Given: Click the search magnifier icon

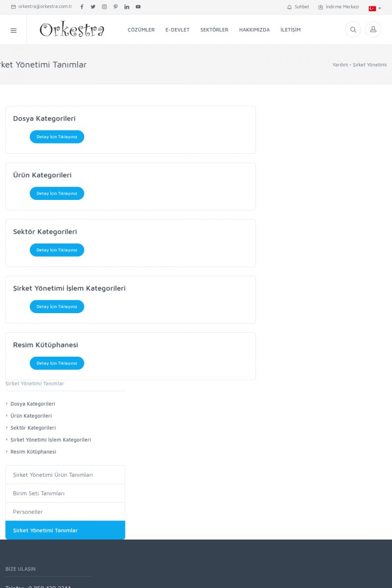Looking at the screenshot, I should 353,30.
